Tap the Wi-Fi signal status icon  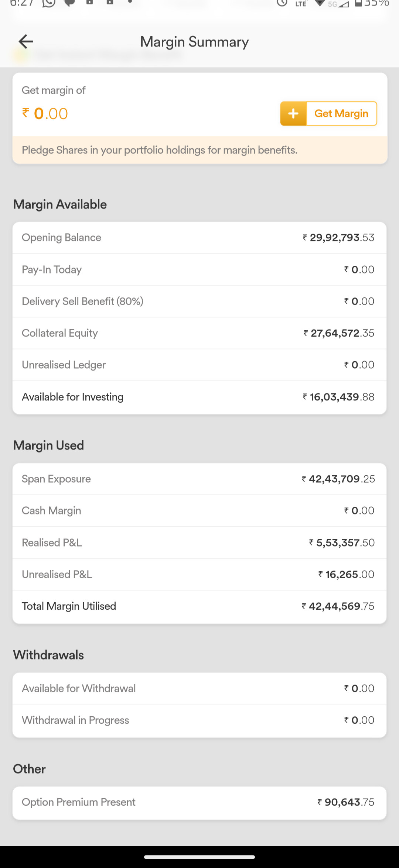[x=320, y=3]
